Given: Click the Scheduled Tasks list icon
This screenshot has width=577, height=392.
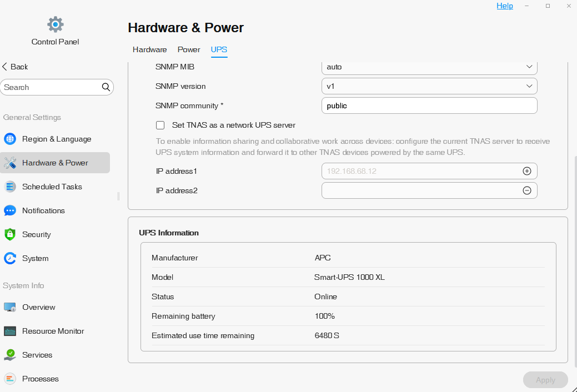Looking at the screenshot, I should [x=10, y=187].
